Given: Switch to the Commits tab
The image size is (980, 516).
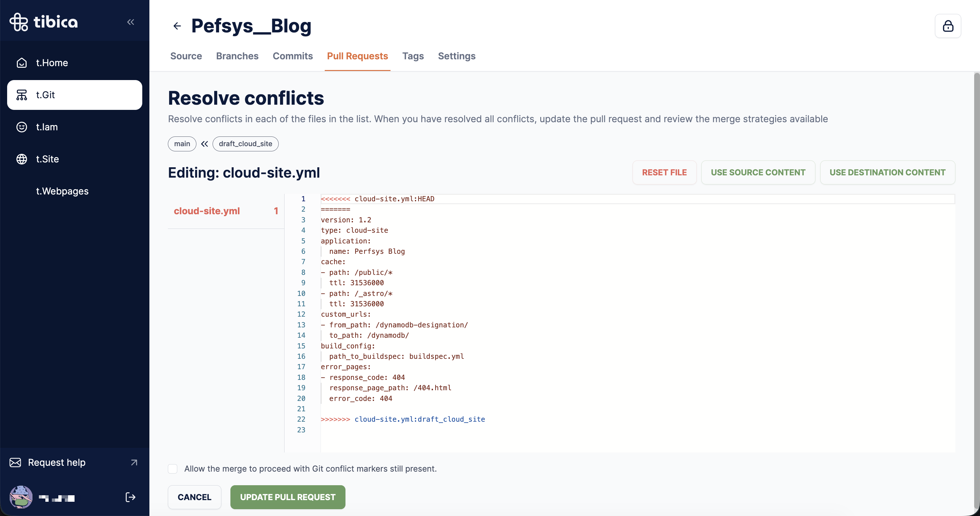Looking at the screenshot, I should coord(293,56).
